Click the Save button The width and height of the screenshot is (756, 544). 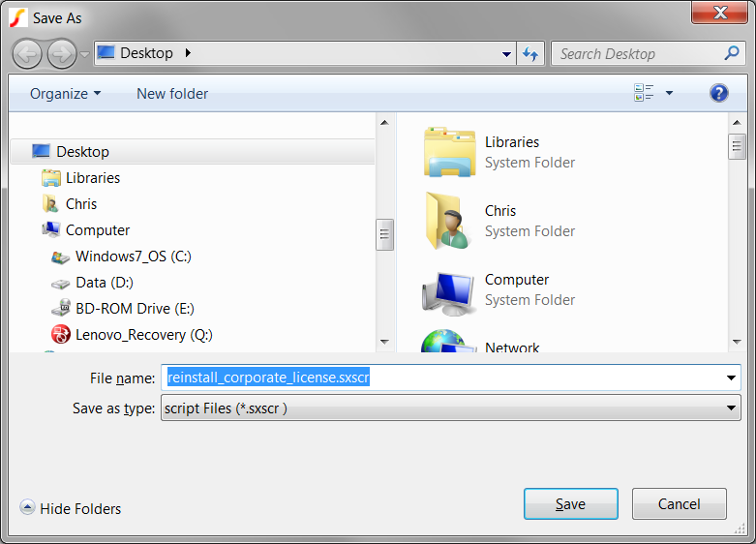pyautogui.click(x=570, y=504)
